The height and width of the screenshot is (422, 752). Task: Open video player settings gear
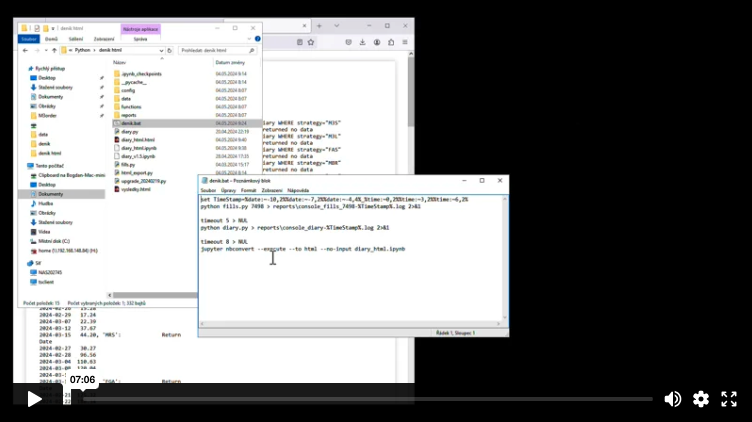(701, 399)
